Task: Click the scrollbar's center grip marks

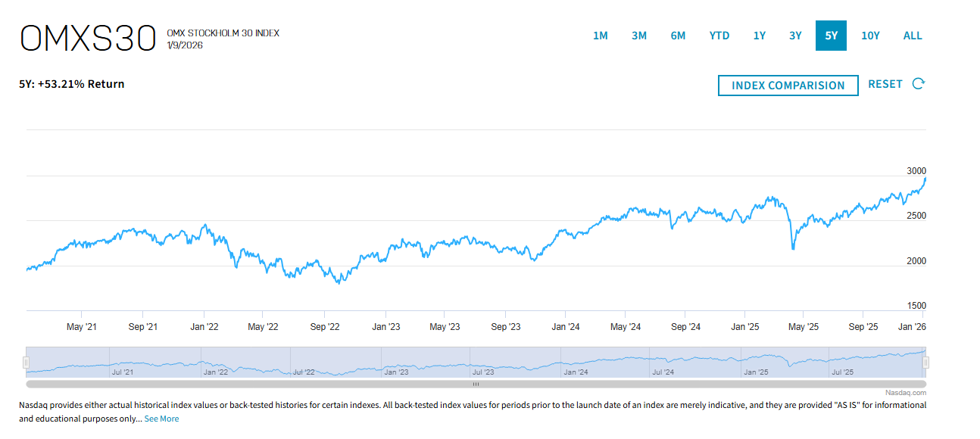Action: coord(476,385)
